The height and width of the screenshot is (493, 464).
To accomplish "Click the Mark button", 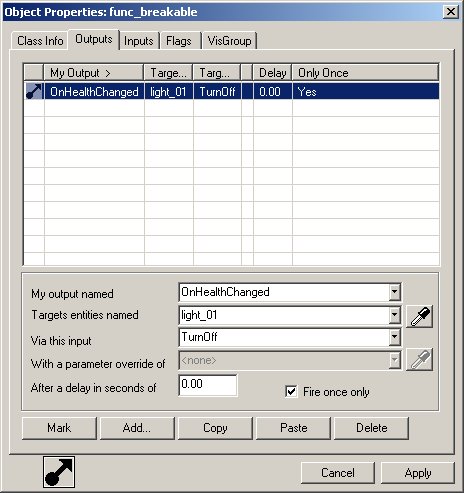I will pyautogui.click(x=59, y=428).
